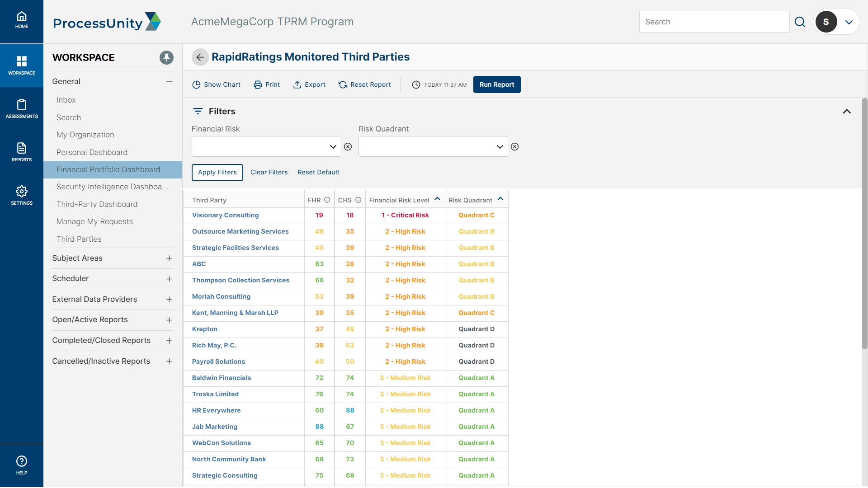Click the Filters funnel icon
This screenshot has width=868, height=488.
coord(198,111)
